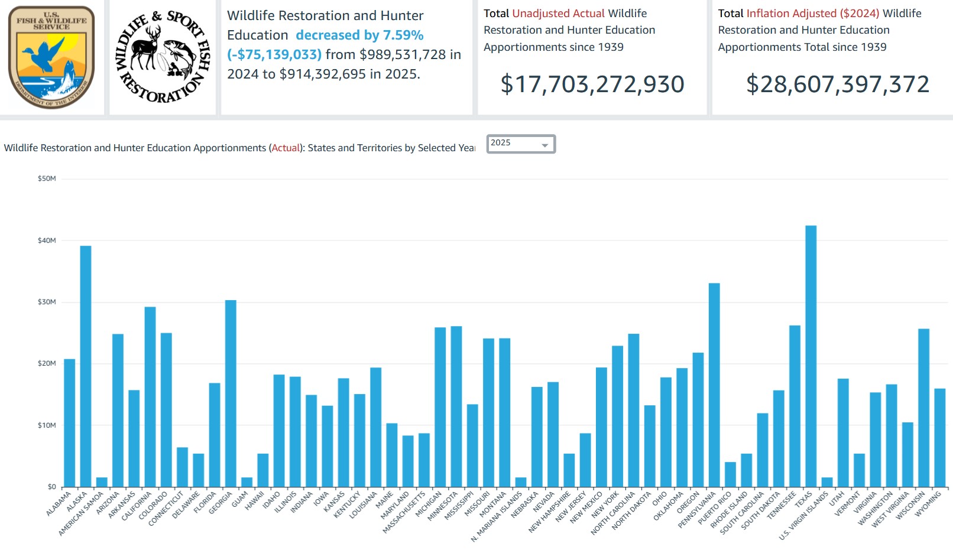Click 'Unadjusted Actual' red text
The image size is (953, 560).
[x=558, y=13]
